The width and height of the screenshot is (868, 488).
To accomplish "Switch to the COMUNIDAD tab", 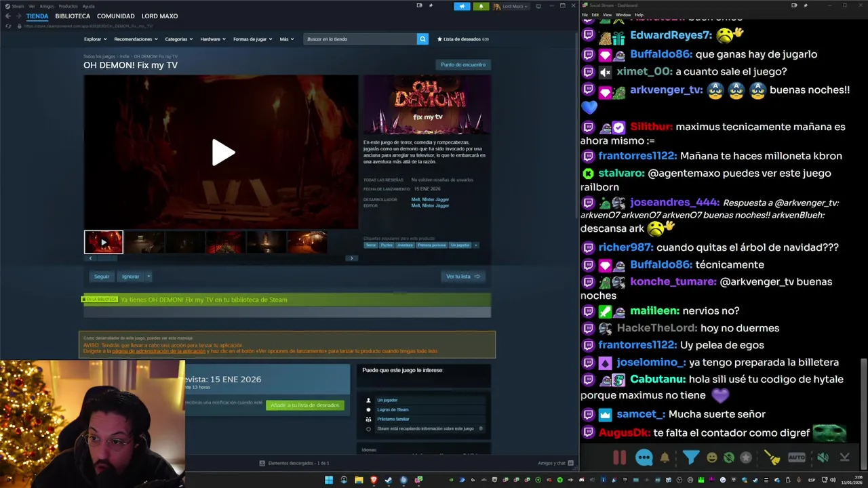I will click(x=115, y=16).
